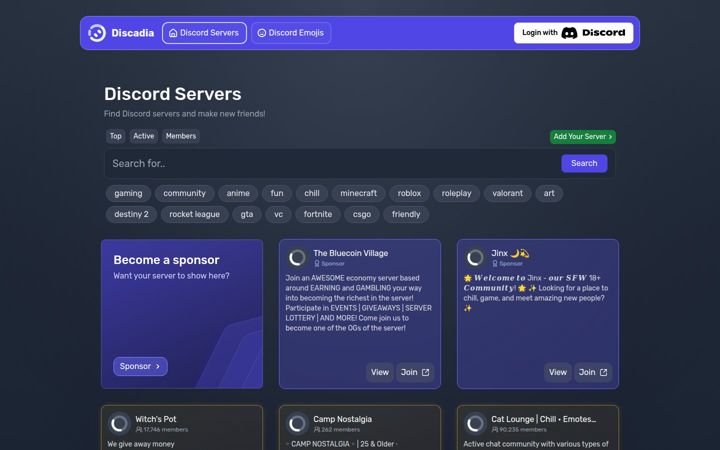Select the valorant tag
Screen dimensions: 720x450
click(x=507, y=193)
